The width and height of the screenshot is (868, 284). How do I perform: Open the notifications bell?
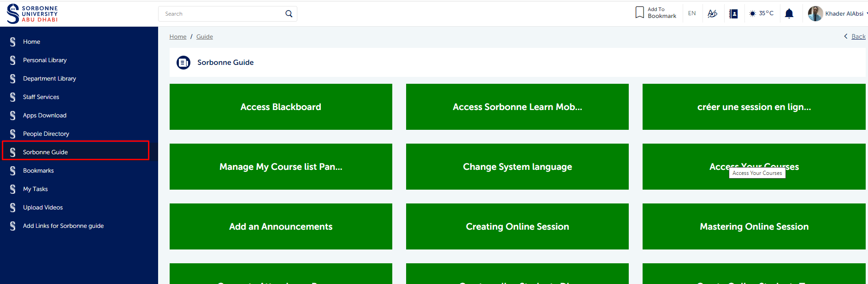click(789, 13)
